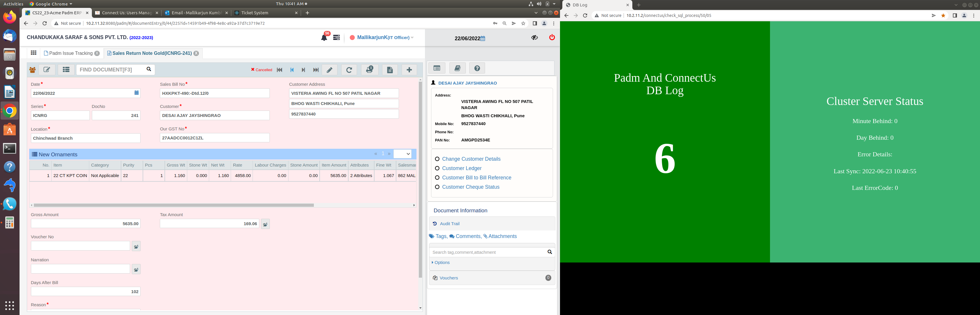Select Customer Cheque Status radio option
Viewport: 980px width, 315px height.
click(x=437, y=187)
